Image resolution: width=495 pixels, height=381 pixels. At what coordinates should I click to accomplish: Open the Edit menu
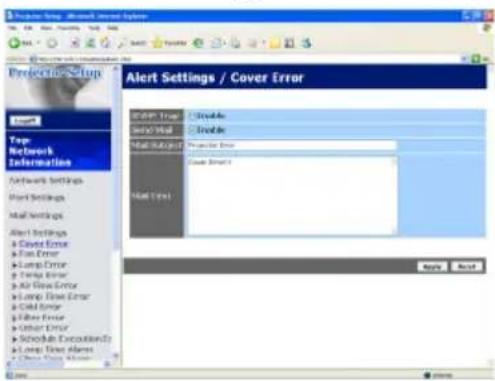coord(28,28)
